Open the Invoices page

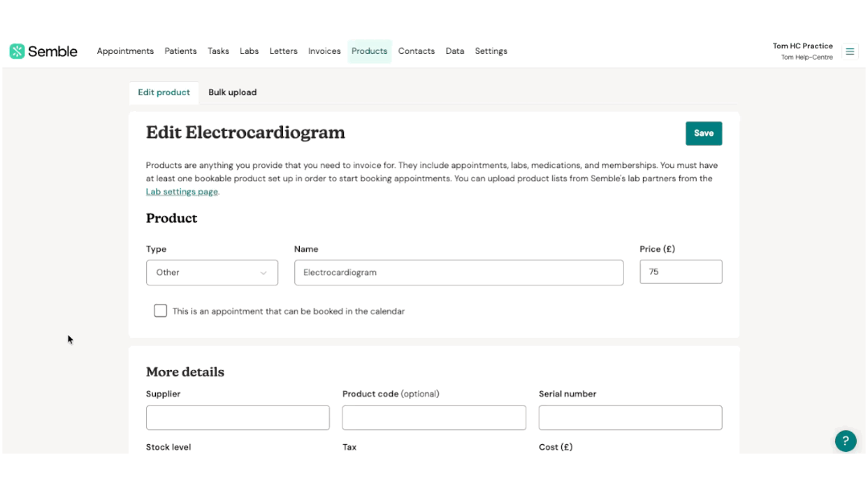325,51
